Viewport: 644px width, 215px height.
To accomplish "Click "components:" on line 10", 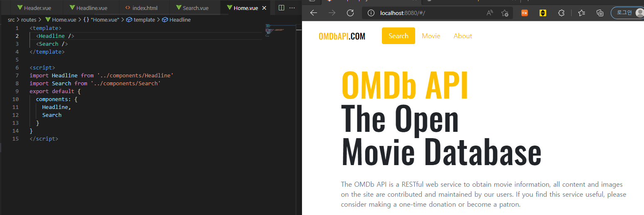I will (x=53, y=99).
